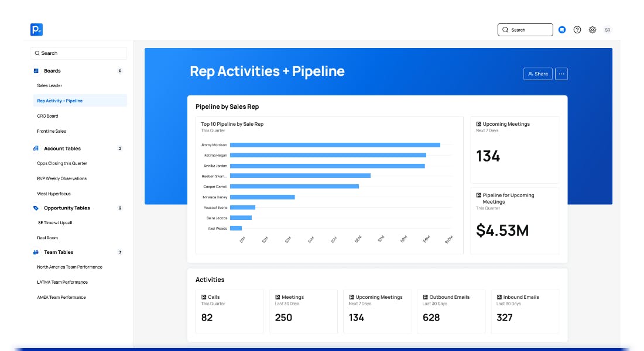Click the Boards grid icon
This screenshot has height=351, width=644.
(x=36, y=71)
